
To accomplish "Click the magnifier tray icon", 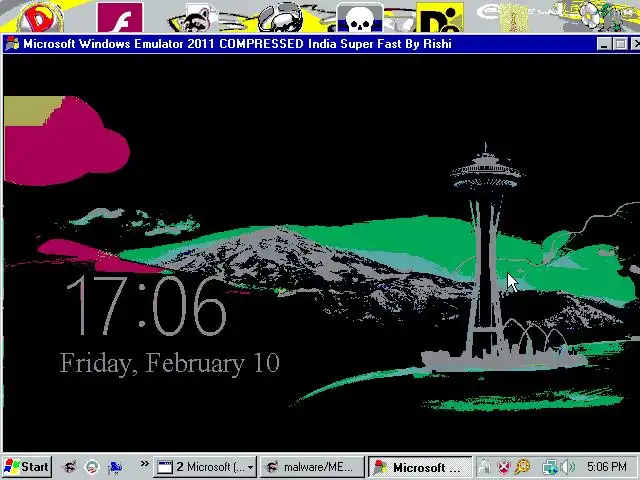I will pyautogui.click(x=523, y=467).
